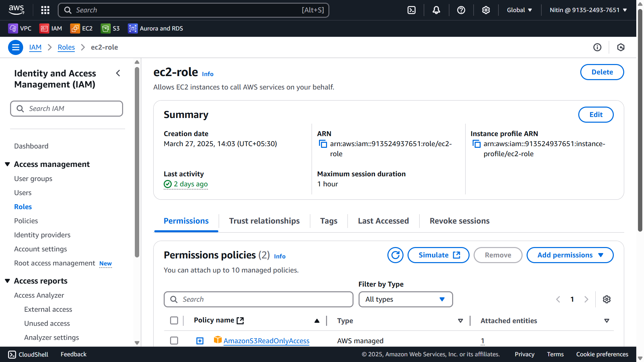
Task: Expand the AmazonS3ReadOnlyAccess policy row
Action: click(x=200, y=341)
